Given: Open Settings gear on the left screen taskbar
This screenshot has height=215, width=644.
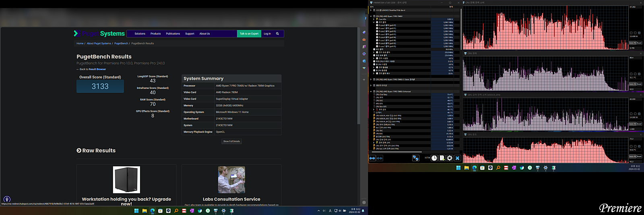Looking at the screenshot, I should (x=224, y=211).
